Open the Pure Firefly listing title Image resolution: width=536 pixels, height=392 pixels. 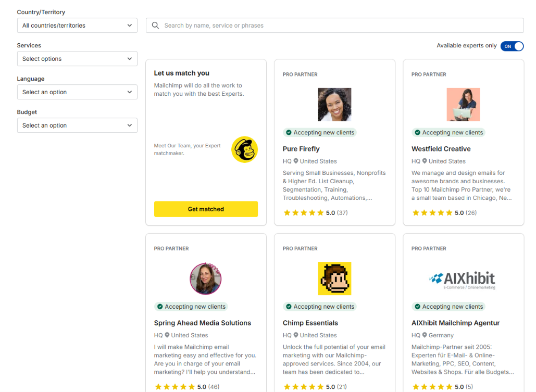tap(301, 149)
